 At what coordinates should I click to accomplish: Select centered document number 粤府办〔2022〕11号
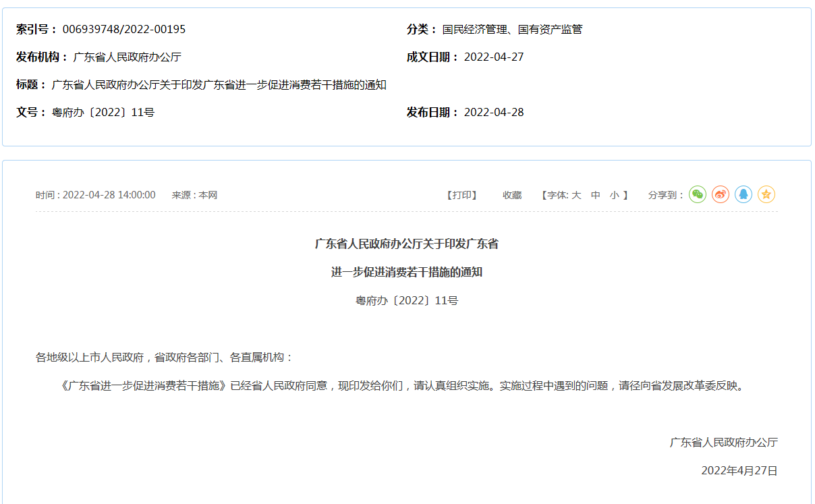coord(407,300)
